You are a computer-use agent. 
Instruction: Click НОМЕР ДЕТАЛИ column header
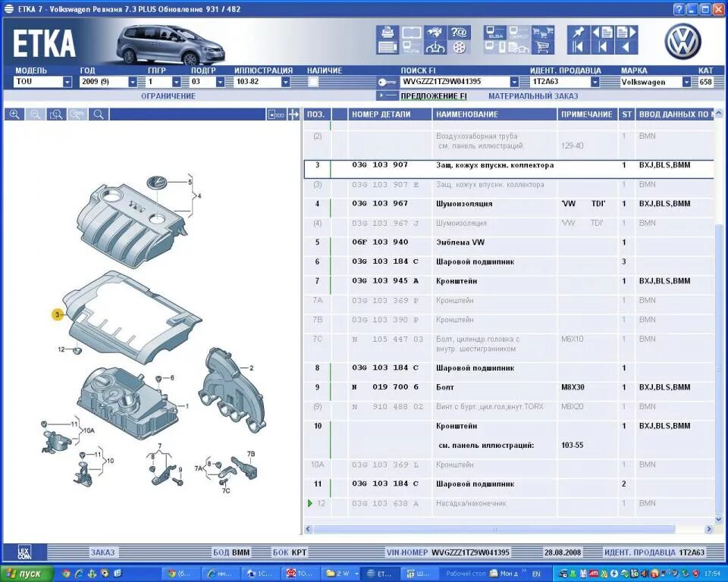(389, 114)
